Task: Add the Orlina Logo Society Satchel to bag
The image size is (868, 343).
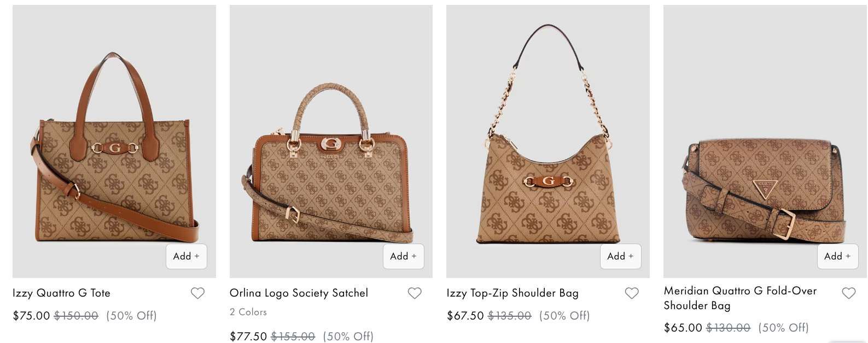Action: (404, 256)
